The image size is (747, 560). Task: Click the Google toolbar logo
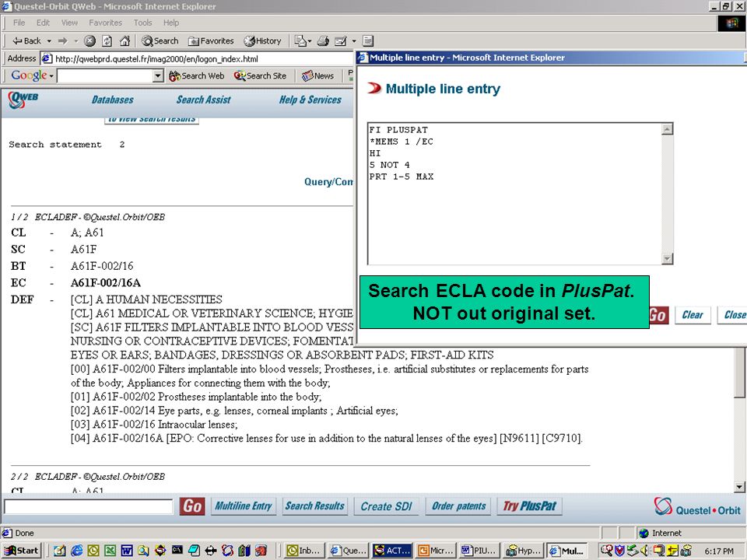click(x=29, y=75)
